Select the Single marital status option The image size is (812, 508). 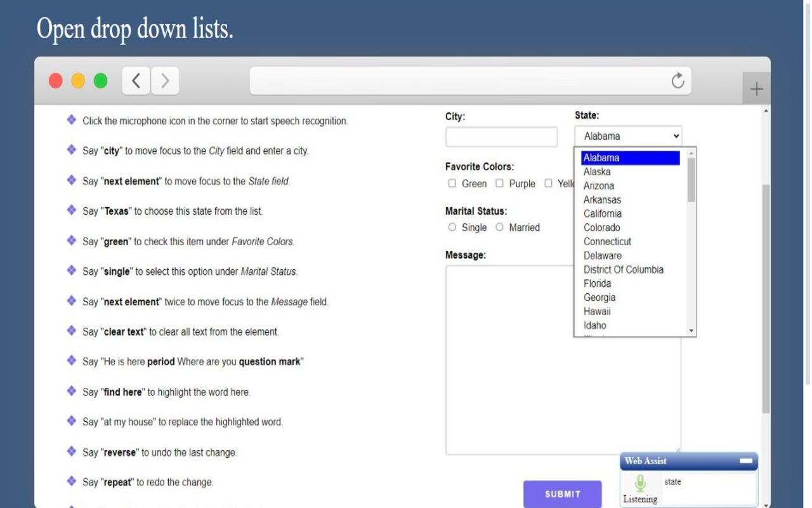pyautogui.click(x=452, y=227)
